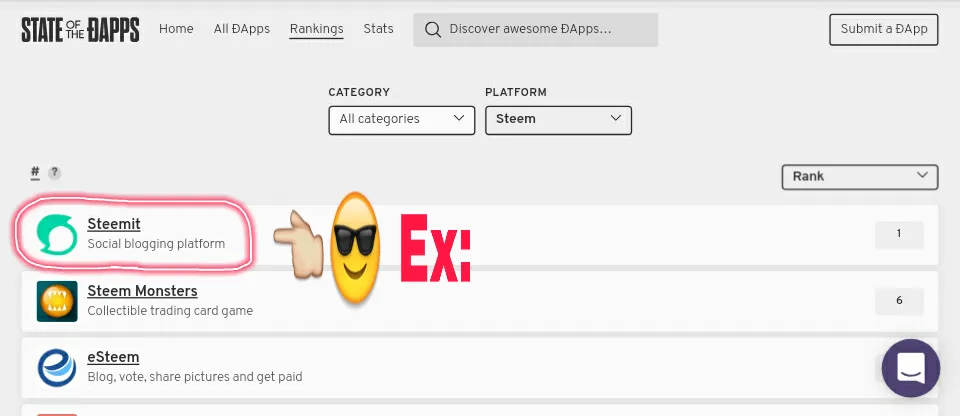Open the eSteem app icon

pos(57,368)
